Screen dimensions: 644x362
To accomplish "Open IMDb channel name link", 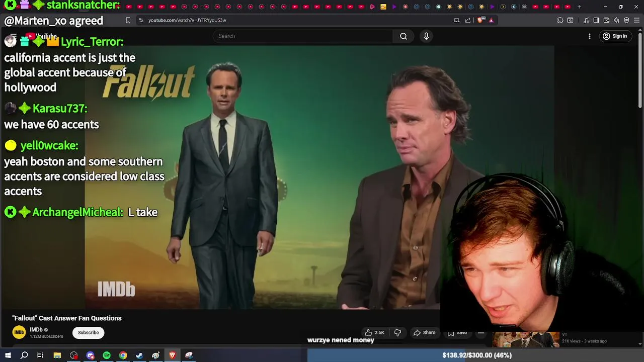I will click(x=36, y=330).
